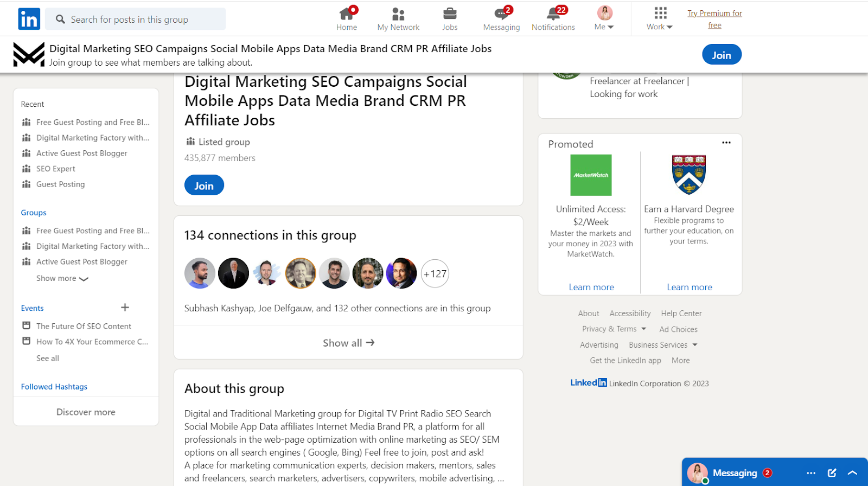Open the Notifications bell icon
The width and height of the screenshot is (868, 486).
[x=553, y=14]
